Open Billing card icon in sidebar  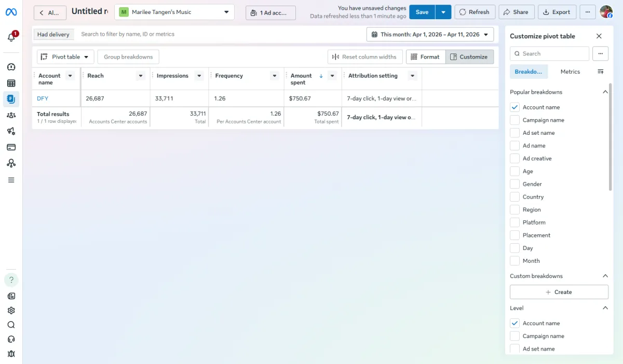[x=11, y=147]
